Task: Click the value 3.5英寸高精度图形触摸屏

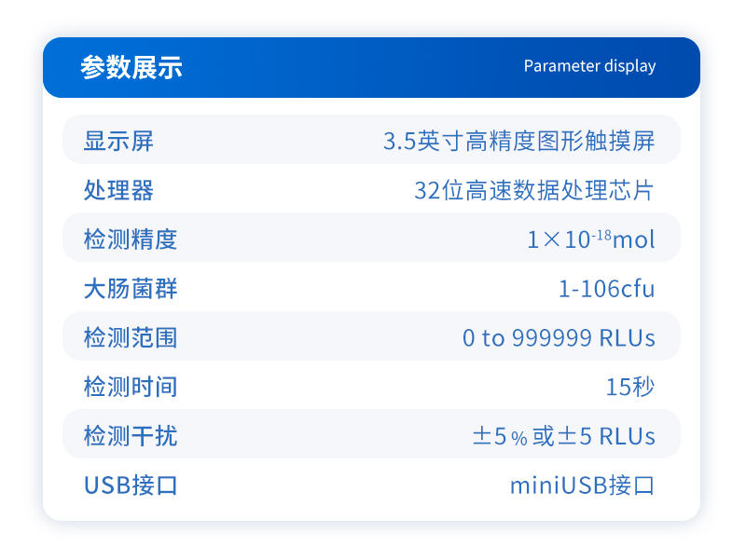Action: pos(519,142)
